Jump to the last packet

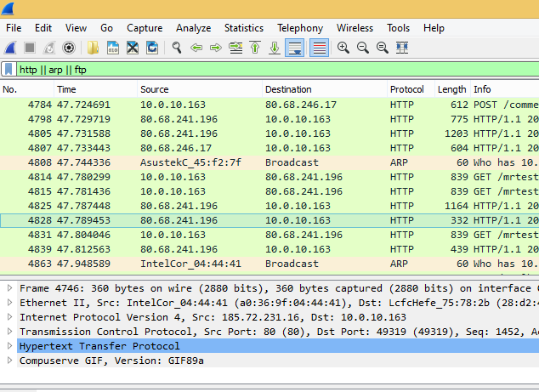pyautogui.click(x=275, y=48)
